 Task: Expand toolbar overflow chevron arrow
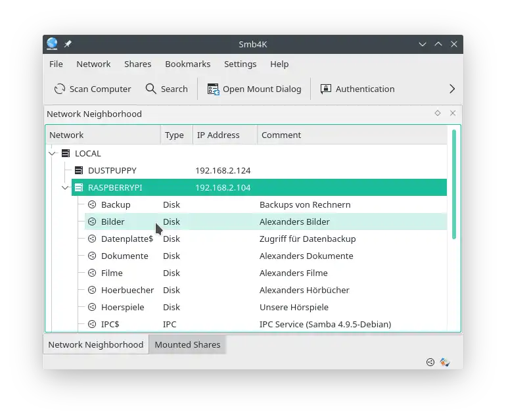click(x=452, y=89)
